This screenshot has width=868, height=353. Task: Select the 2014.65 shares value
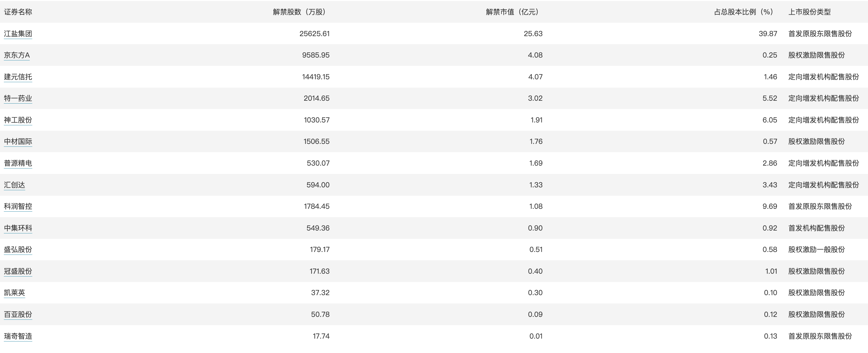coord(316,98)
